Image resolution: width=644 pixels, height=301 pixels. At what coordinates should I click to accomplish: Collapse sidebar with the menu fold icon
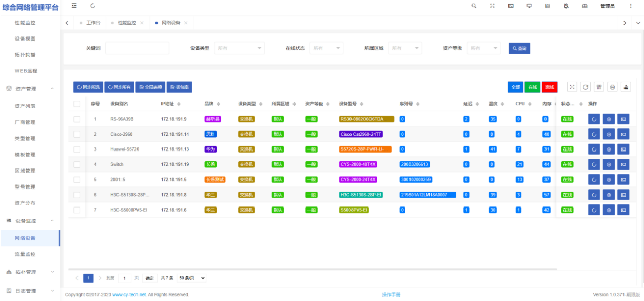[x=74, y=6]
